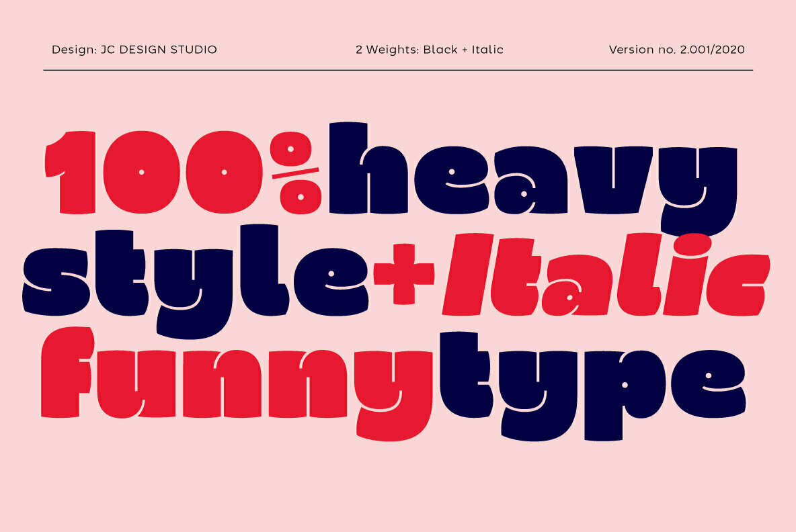Click the red percent symbol

[x=296, y=173]
